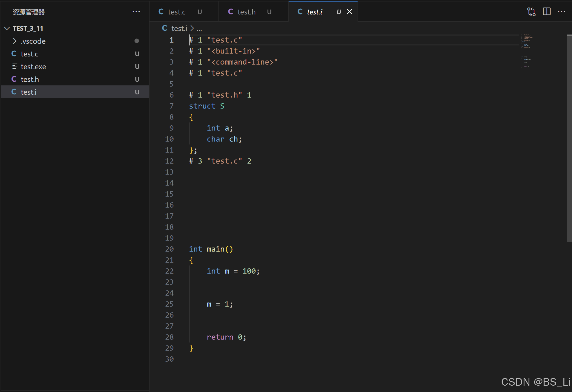Click line number 20 in the gutter

169,249
